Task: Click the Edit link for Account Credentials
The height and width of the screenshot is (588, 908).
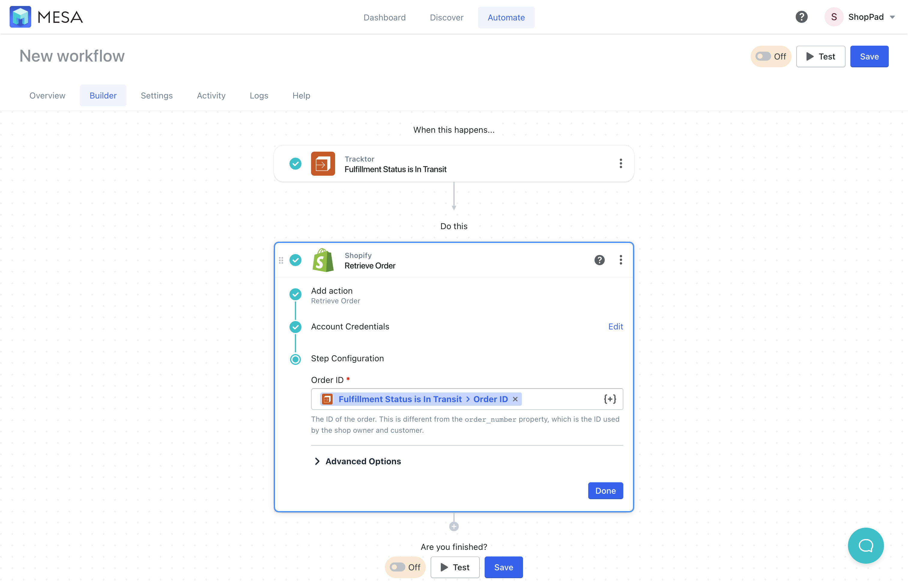Action: pos(615,327)
